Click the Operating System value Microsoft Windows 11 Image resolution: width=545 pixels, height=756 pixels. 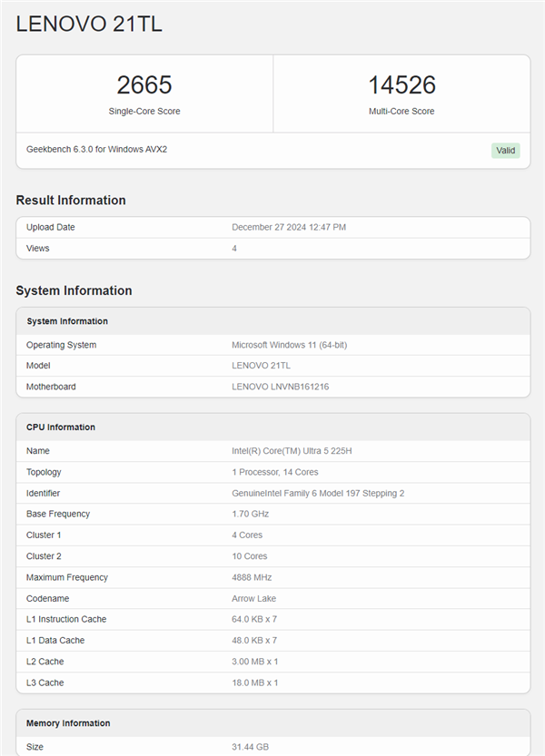(x=291, y=345)
